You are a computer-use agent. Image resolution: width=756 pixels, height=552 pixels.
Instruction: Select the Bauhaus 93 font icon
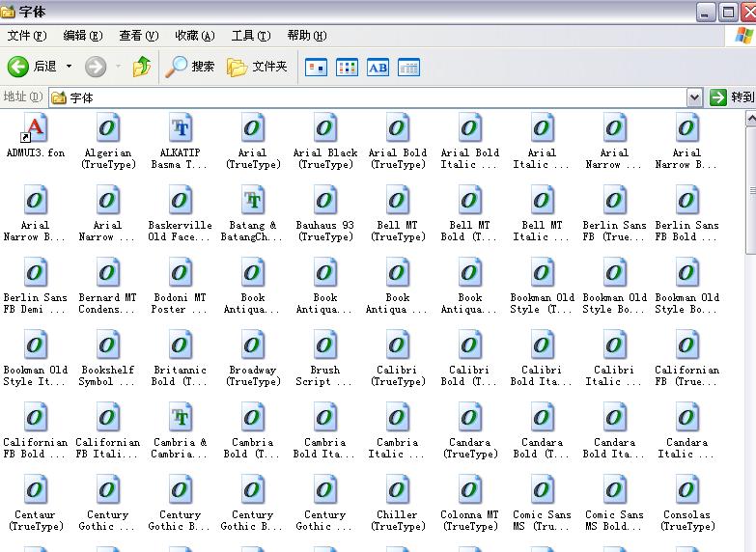pos(325,201)
